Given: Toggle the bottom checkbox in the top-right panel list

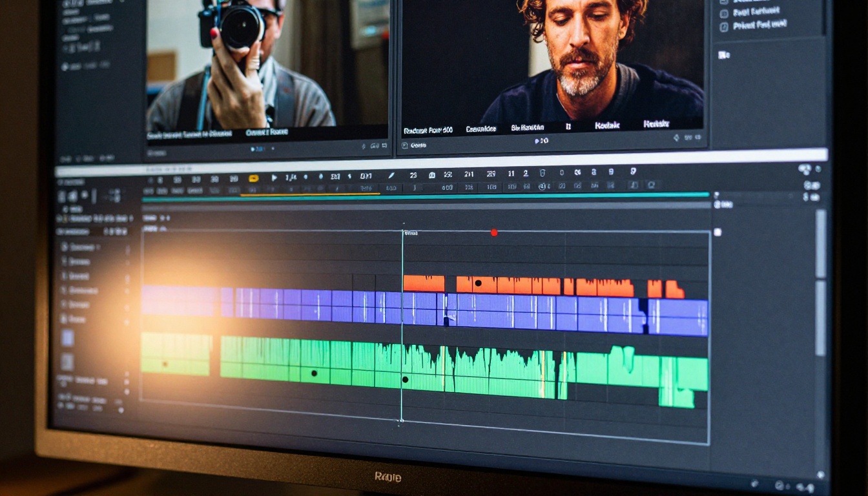Looking at the screenshot, I should click(x=723, y=27).
